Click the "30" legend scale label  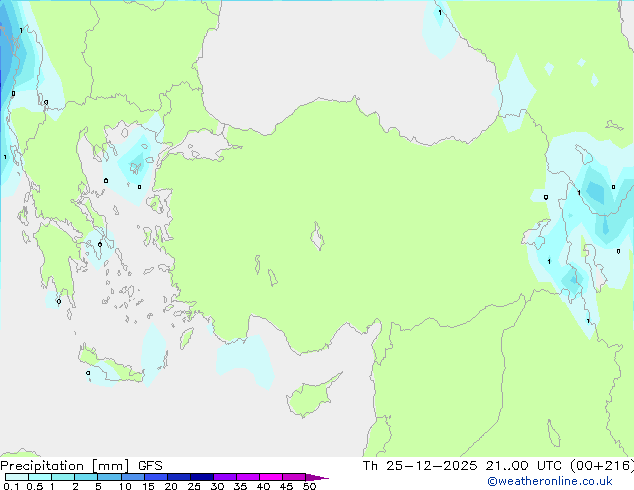click(x=217, y=486)
